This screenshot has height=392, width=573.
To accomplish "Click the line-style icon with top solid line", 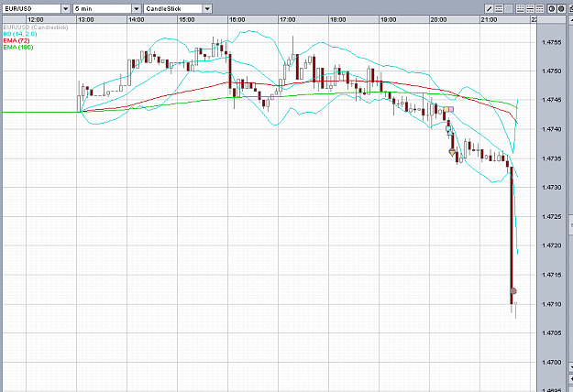I will click(540, 9).
